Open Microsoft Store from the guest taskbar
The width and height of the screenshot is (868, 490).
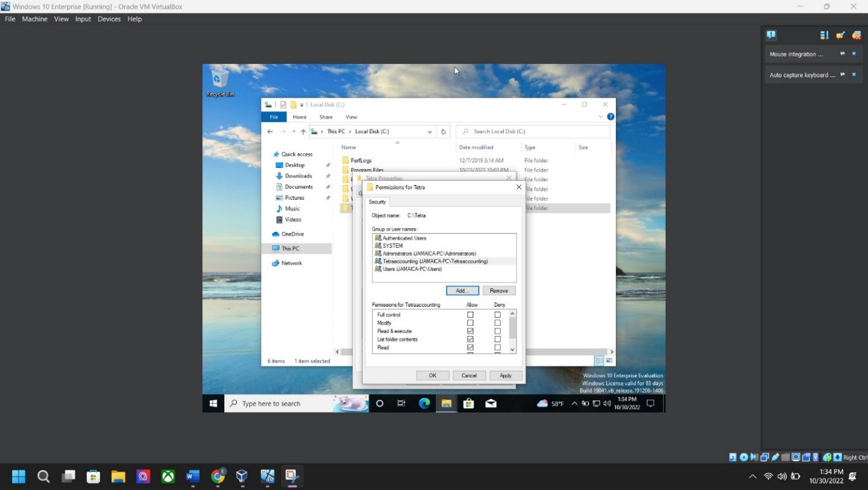(x=468, y=403)
